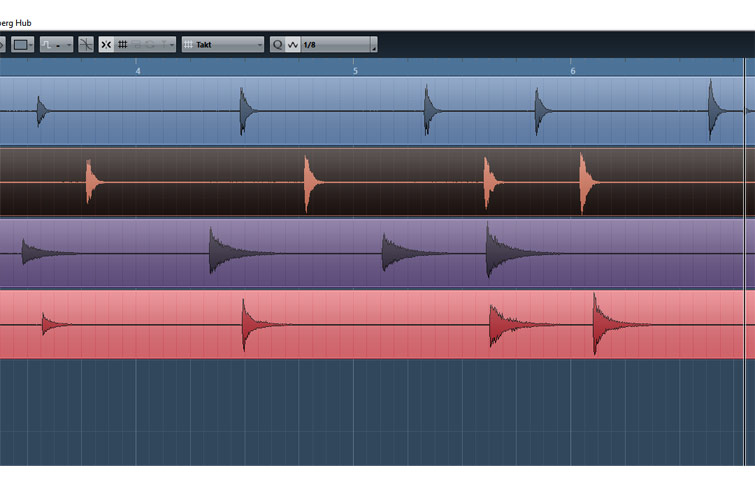
Task: Click bar 4 on the ruler
Action: point(138,71)
